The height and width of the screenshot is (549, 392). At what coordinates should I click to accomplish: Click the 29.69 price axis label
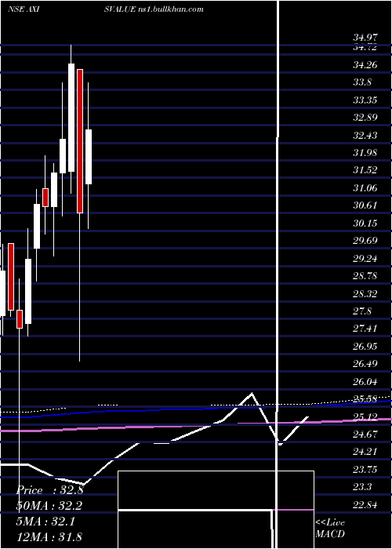coord(365,241)
